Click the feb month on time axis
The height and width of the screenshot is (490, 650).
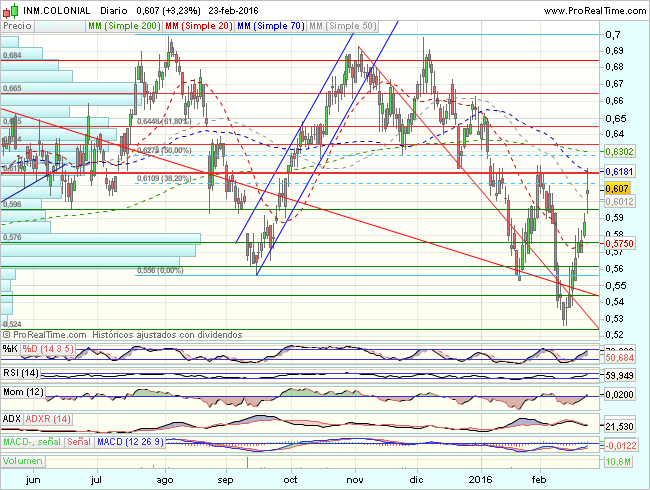(x=538, y=480)
